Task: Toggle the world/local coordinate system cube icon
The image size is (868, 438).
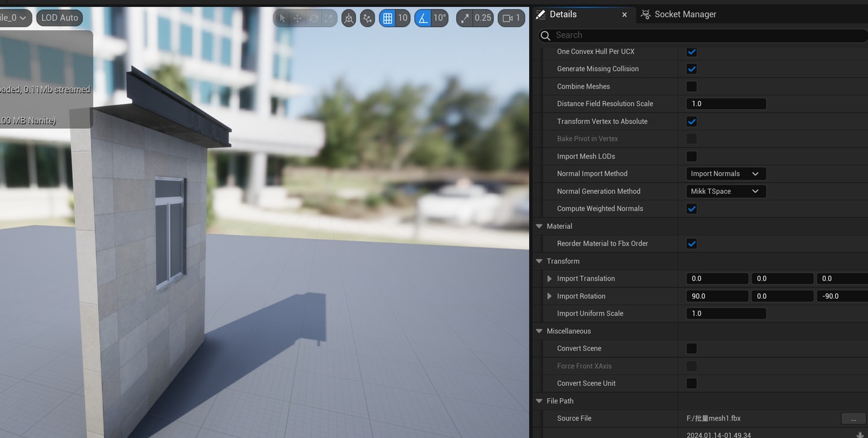Action: pyautogui.click(x=348, y=18)
